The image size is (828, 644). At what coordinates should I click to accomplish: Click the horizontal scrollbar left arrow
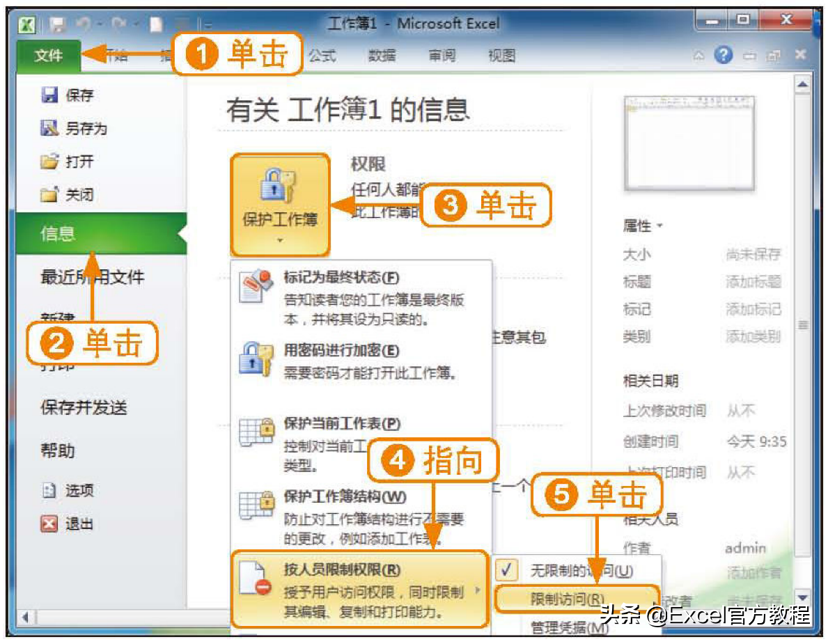click(x=25, y=616)
